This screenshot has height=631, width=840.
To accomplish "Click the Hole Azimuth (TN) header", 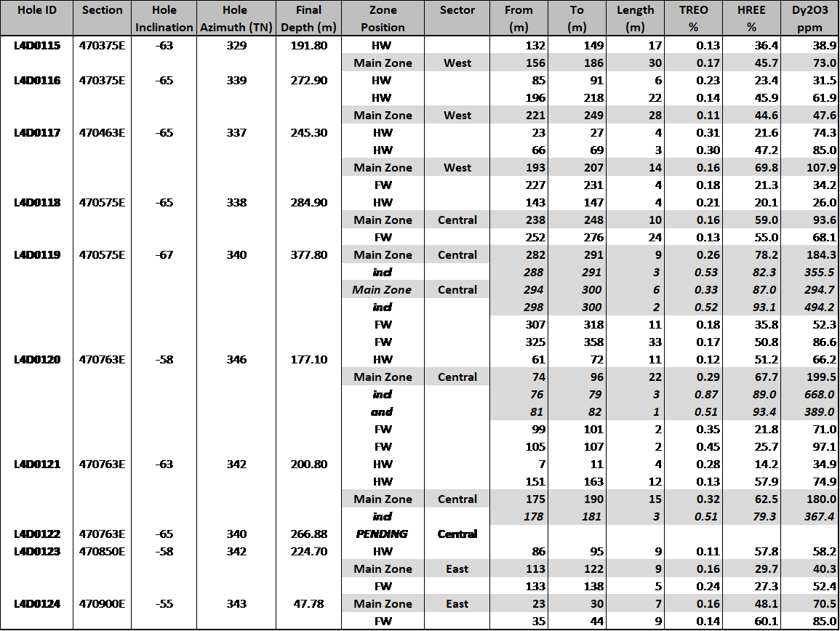I will pos(235,18).
